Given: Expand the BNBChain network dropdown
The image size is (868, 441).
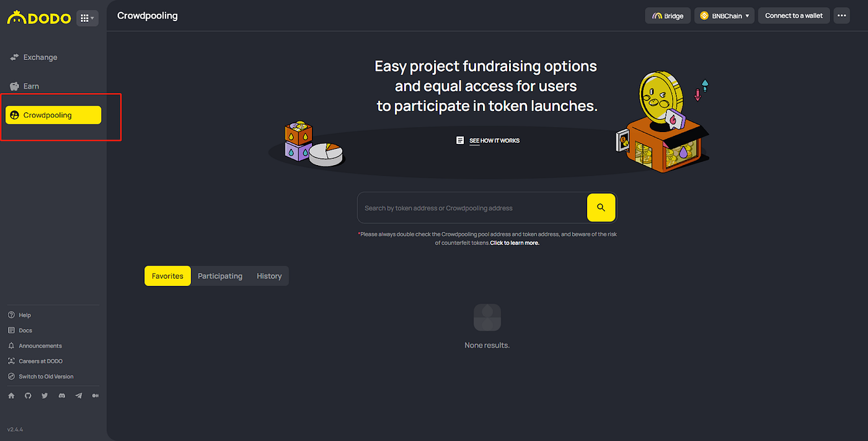Looking at the screenshot, I should pyautogui.click(x=724, y=16).
